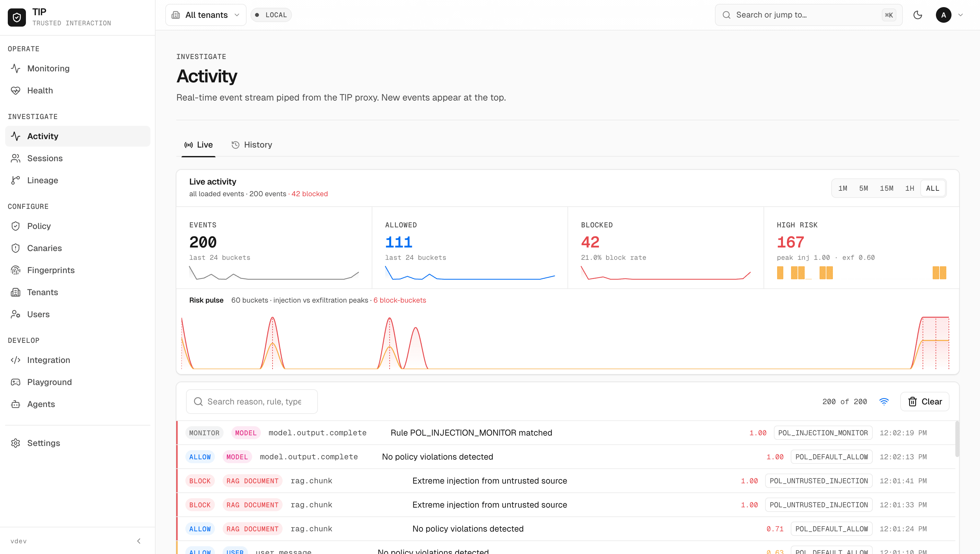Open the Lineage branch view
Image resolution: width=980 pixels, height=554 pixels.
pos(77,180)
